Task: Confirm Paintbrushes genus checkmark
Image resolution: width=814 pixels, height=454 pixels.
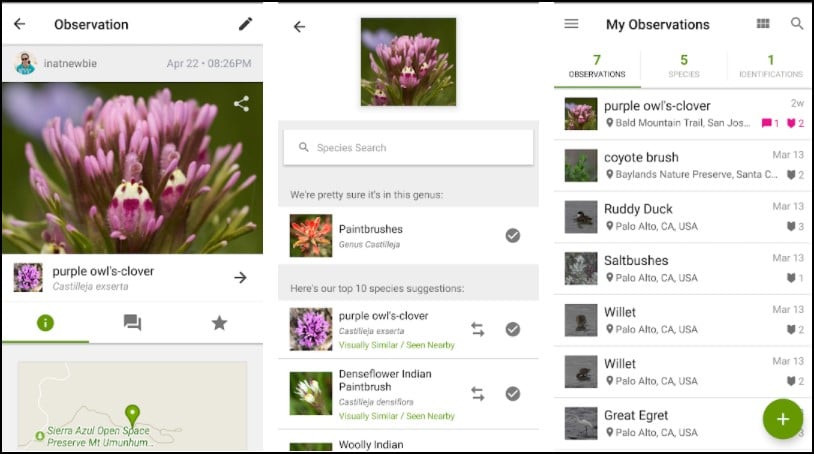Action: click(512, 236)
